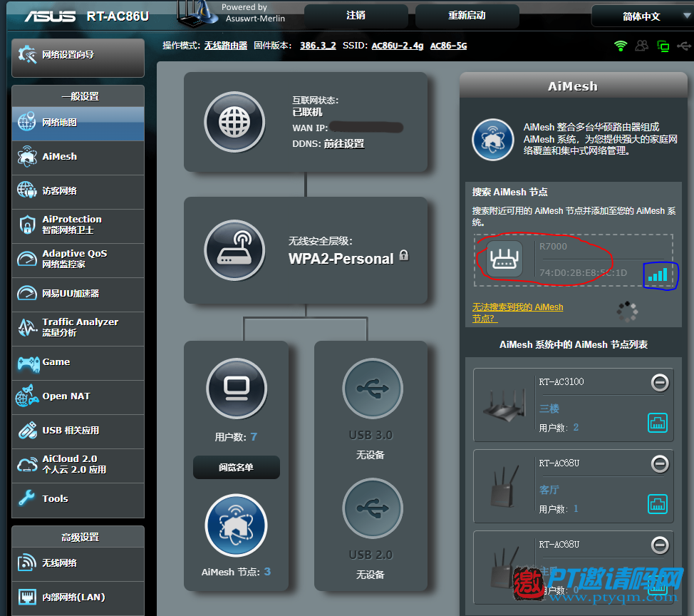Click the client computer icon

237,389
